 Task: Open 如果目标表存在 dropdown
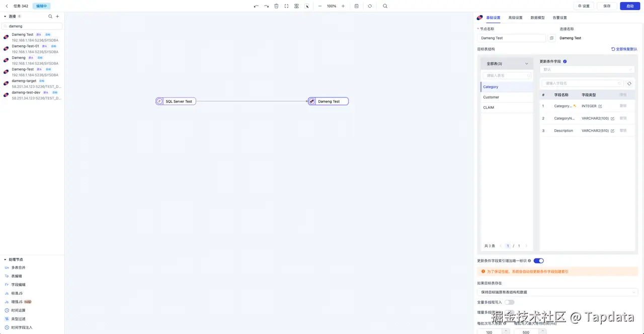557,292
